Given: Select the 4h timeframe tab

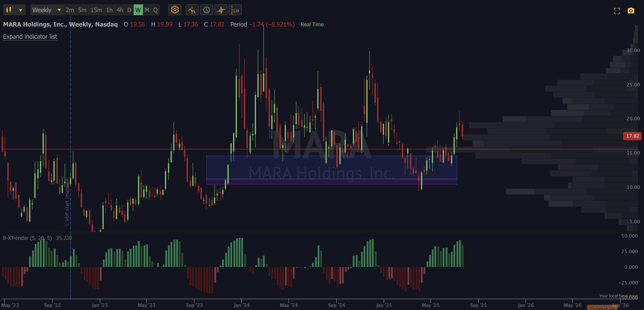Looking at the screenshot, I should click(x=120, y=10).
